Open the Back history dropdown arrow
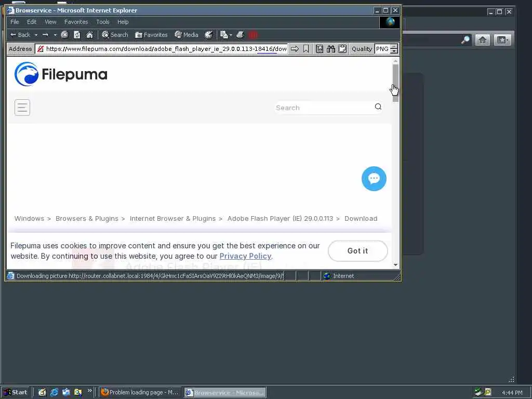The width and height of the screenshot is (532, 399). [x=36, y=35]
